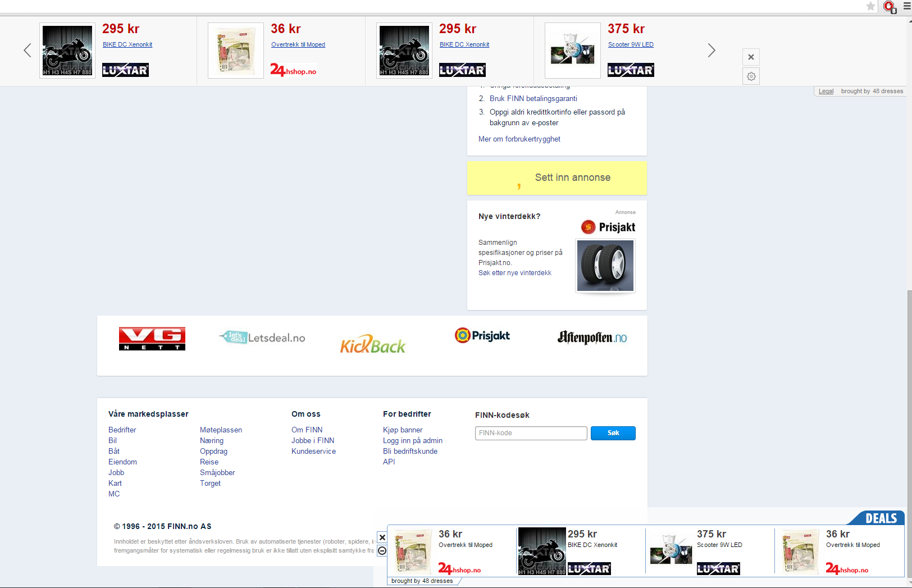912x588 pixels.
Task: Open the top ad banner settings gear
Action: [751, 76]
